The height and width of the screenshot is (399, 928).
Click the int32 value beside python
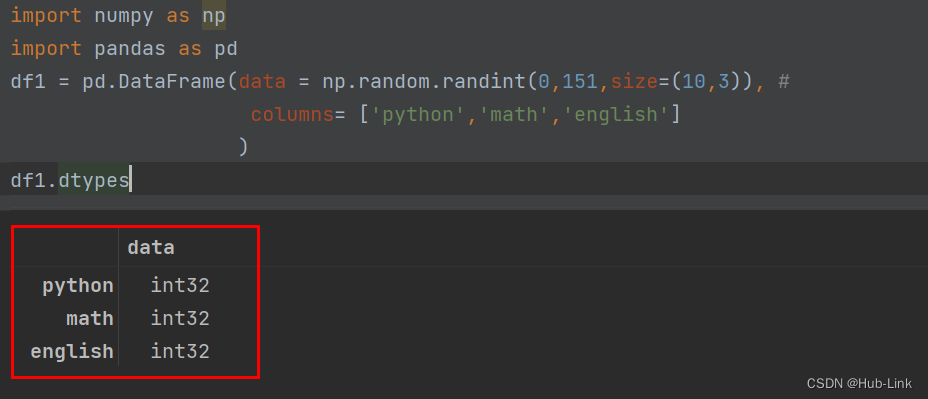point(180,286)
